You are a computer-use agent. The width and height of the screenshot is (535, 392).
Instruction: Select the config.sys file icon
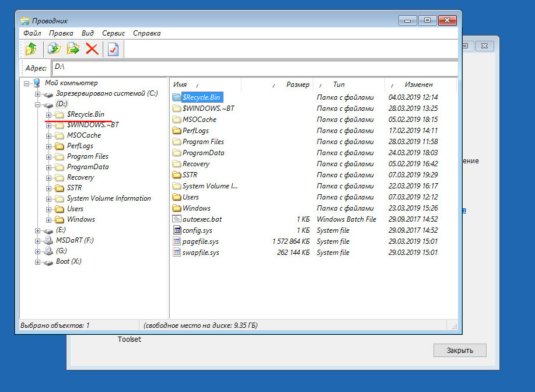[177, 230]
